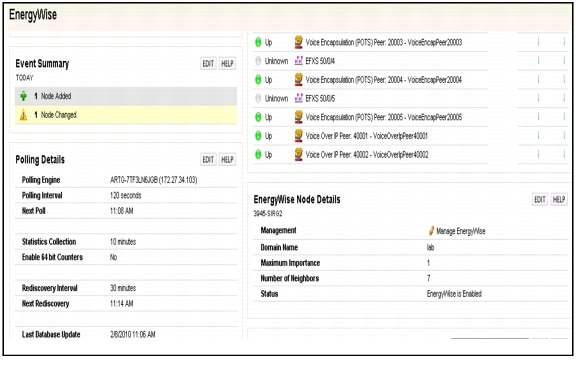576x384 pixels.
Task: Select the 1 Node Changed event row
Action: pyautogui.click(x=126, y=115)
